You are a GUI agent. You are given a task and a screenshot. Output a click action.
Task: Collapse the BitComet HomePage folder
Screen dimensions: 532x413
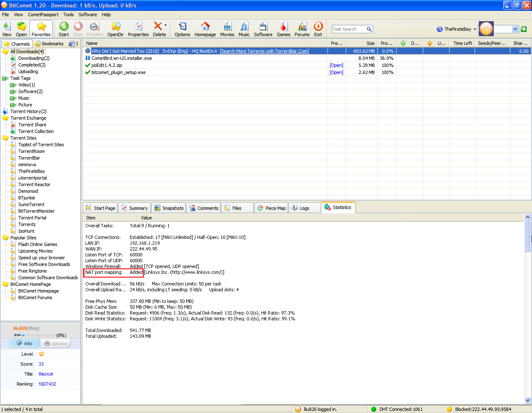tap(5, 284)
